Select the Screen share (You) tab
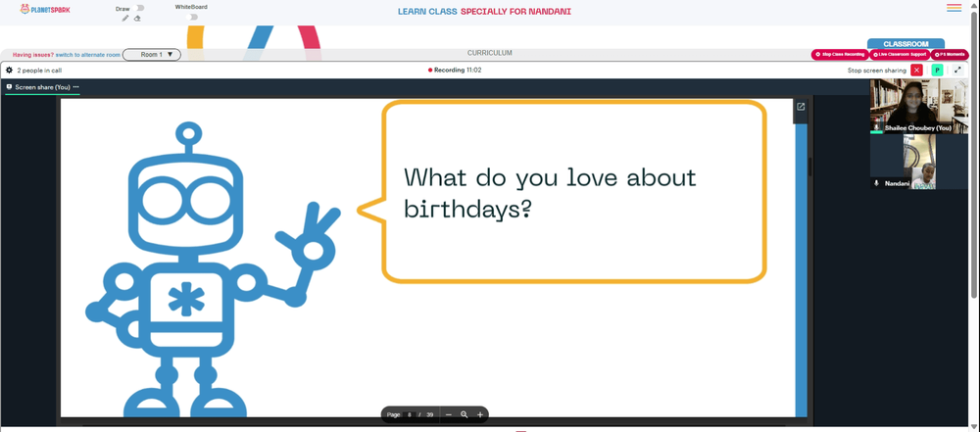This screenshot has width=980, height=432. click(x=42, y=87)
